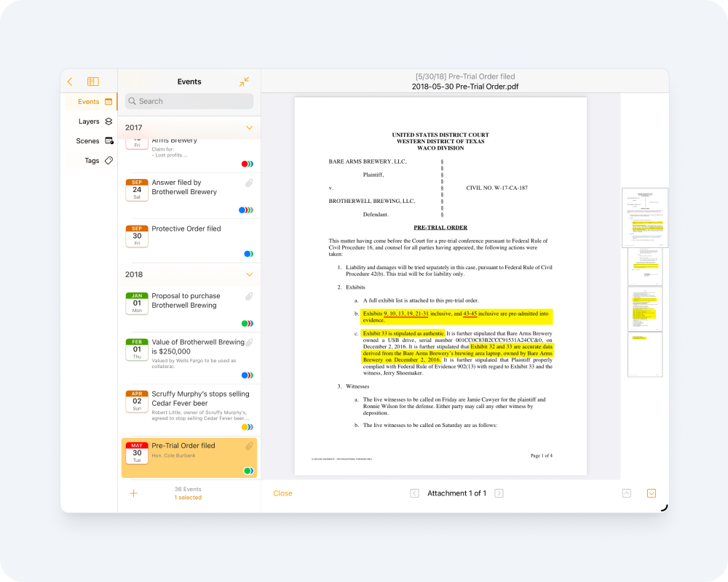728x582 pixels.
Task: Click the Events calendar icon
Action: 108,102
